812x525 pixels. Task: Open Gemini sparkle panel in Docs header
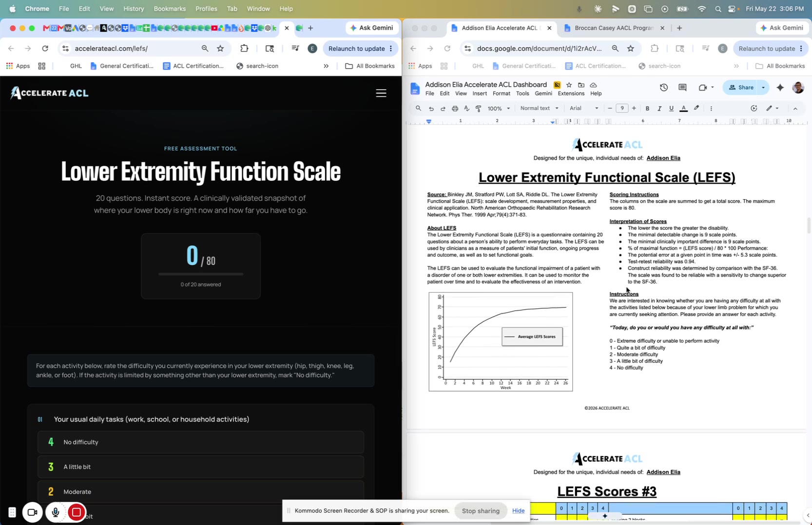(x=780, y=88)
